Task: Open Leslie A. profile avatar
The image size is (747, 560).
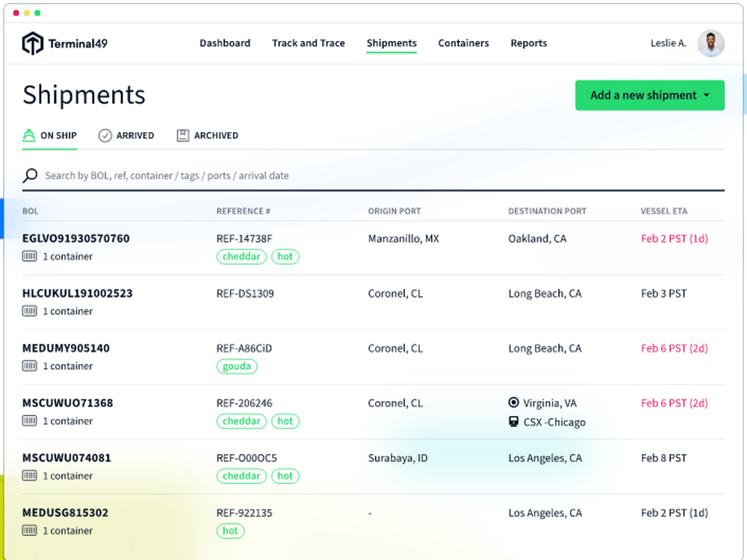Action: tap(711, 43)
